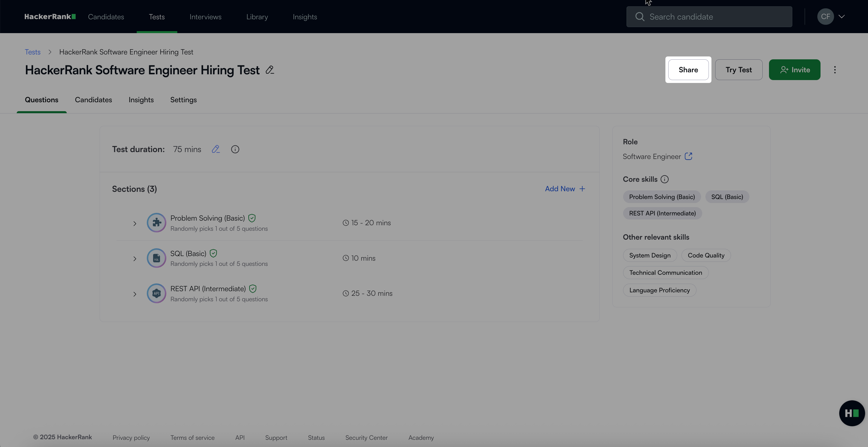Click the REST API section icon

coord(156,293)
